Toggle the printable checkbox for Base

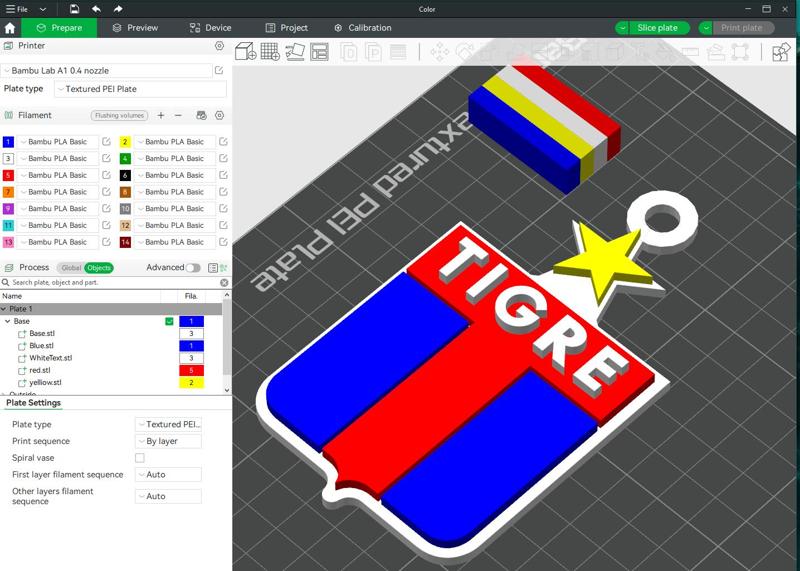tap(169, 321)
